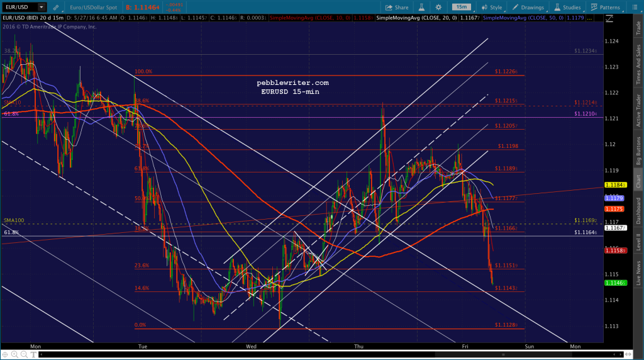Click the dark red 1.1158 price axis bubble

point(616,250)
